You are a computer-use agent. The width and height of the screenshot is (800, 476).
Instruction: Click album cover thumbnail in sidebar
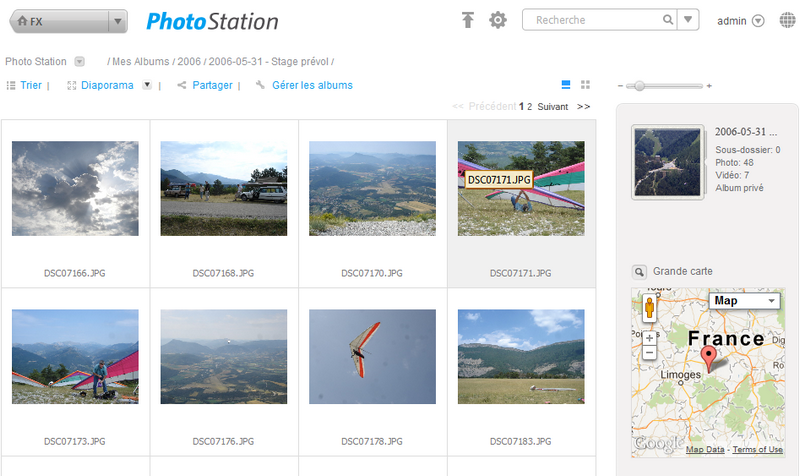[668, 162]
